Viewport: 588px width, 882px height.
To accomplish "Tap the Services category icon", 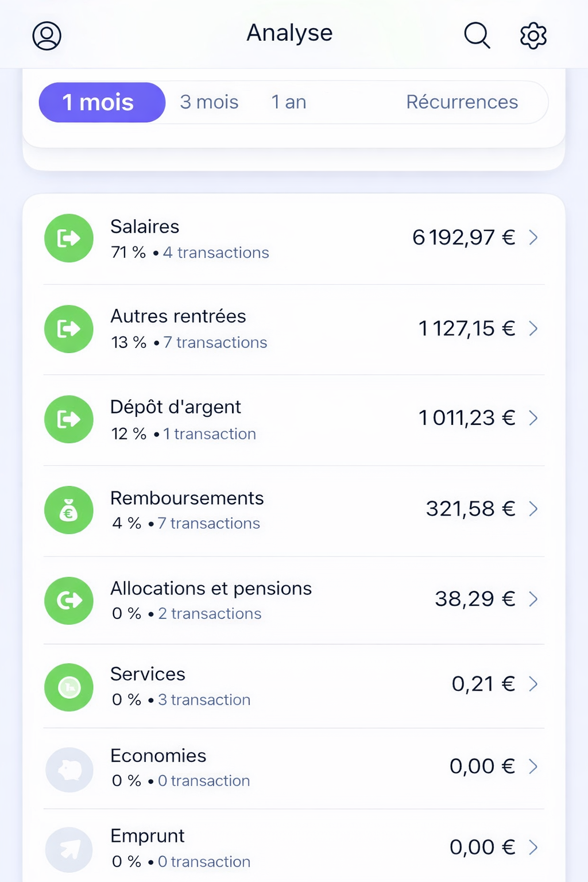I will coord(69,687).
